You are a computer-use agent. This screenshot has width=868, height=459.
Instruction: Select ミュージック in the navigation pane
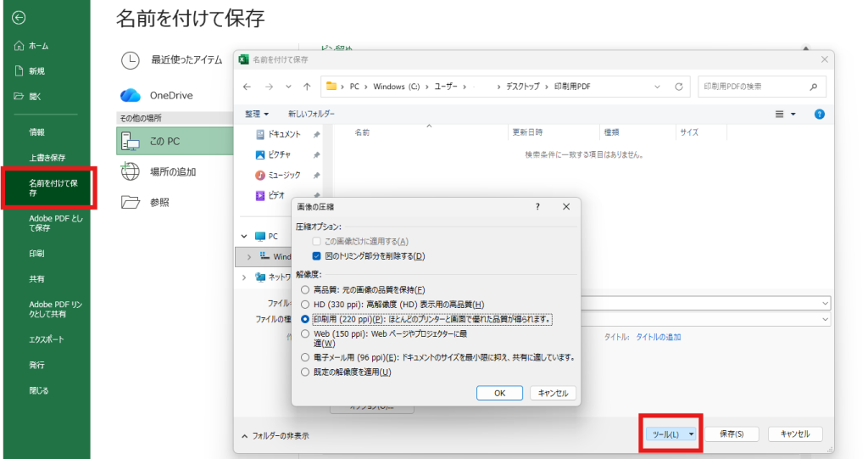pos(278,175)
